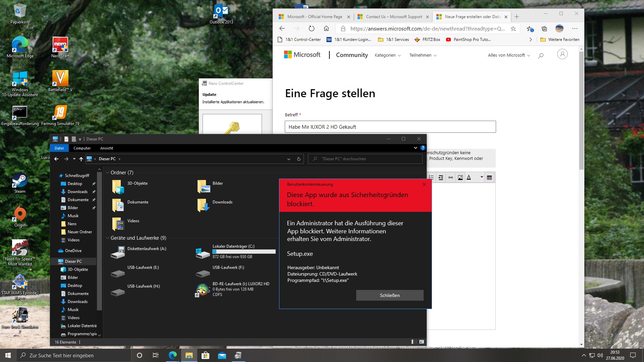Collapse the Ordner (7) group

(107, 173)
